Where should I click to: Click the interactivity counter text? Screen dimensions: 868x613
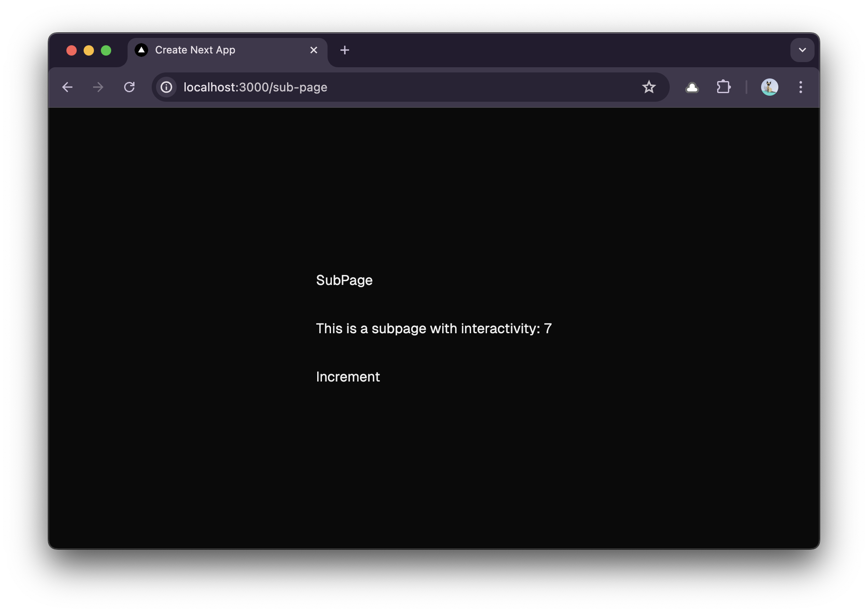point(434,328)
